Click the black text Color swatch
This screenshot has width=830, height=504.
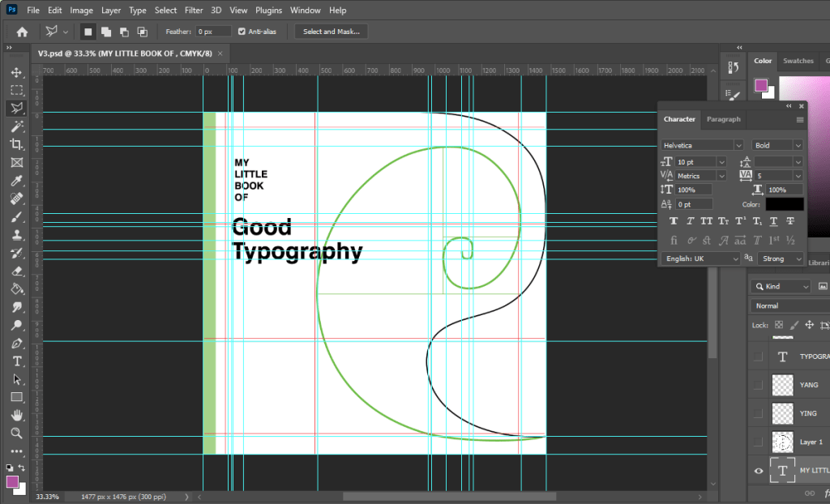point(785,204)
